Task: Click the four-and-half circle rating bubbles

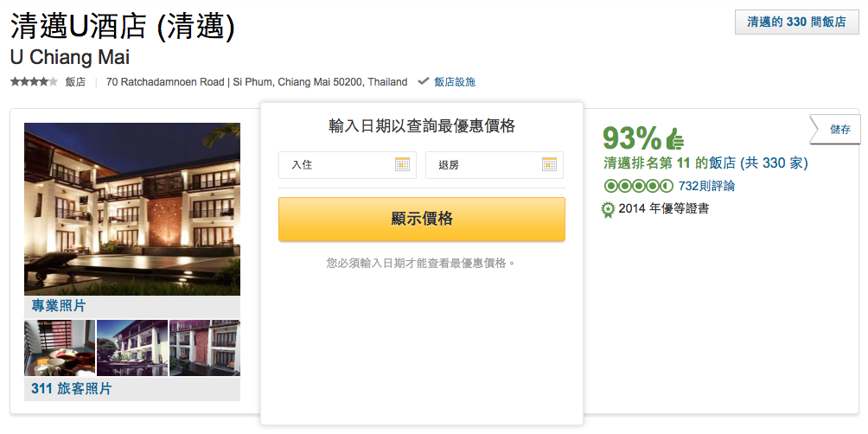Action: [638, 186]
